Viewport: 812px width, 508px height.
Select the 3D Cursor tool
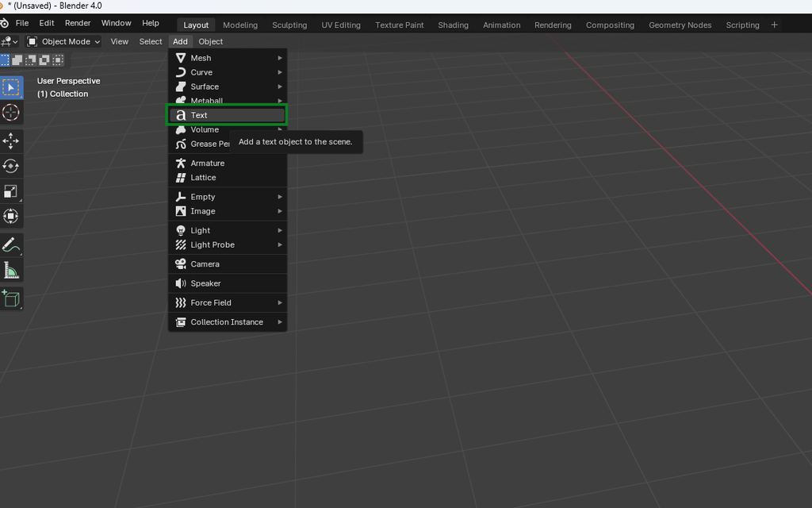10,113
